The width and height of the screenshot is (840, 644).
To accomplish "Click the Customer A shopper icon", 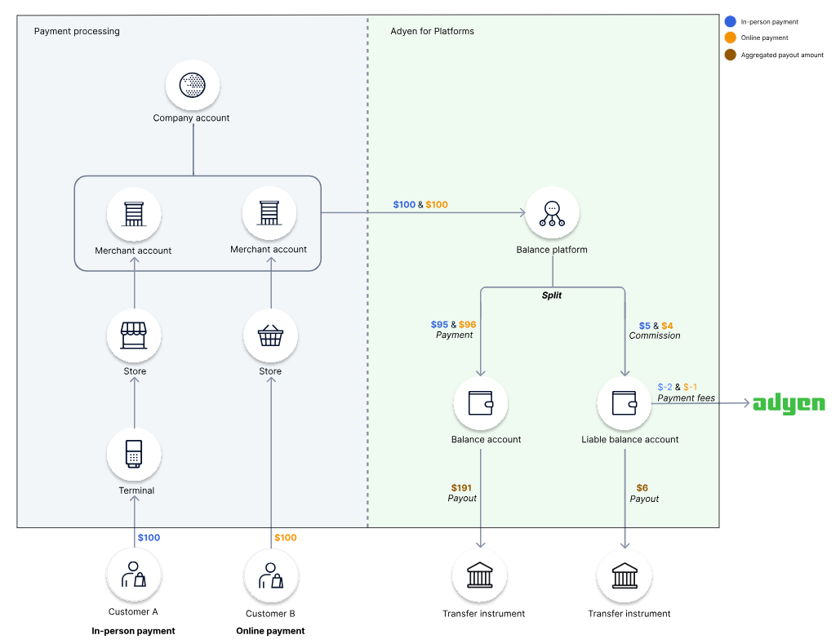I will (134, 575).
